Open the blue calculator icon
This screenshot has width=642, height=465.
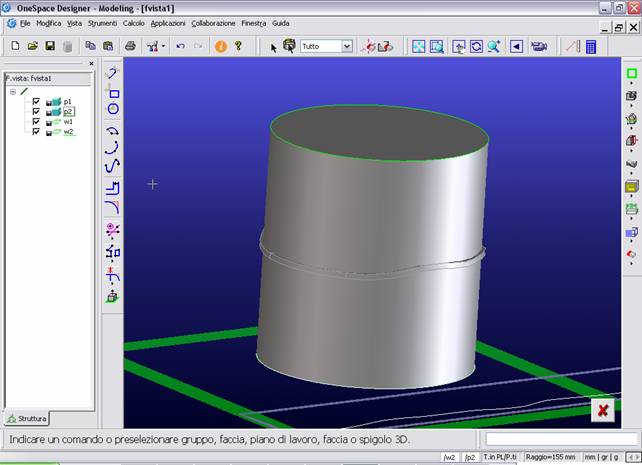click(591, 47)
